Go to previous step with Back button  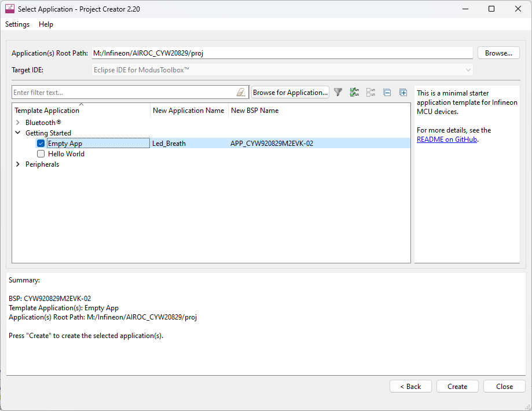click(x=410, y=386)
